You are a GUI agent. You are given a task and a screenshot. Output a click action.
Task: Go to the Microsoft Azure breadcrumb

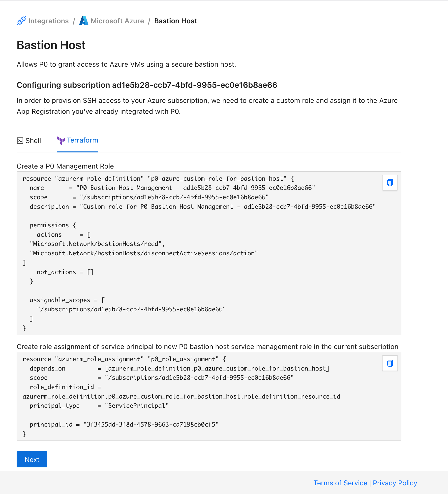(x=117, y=21)
